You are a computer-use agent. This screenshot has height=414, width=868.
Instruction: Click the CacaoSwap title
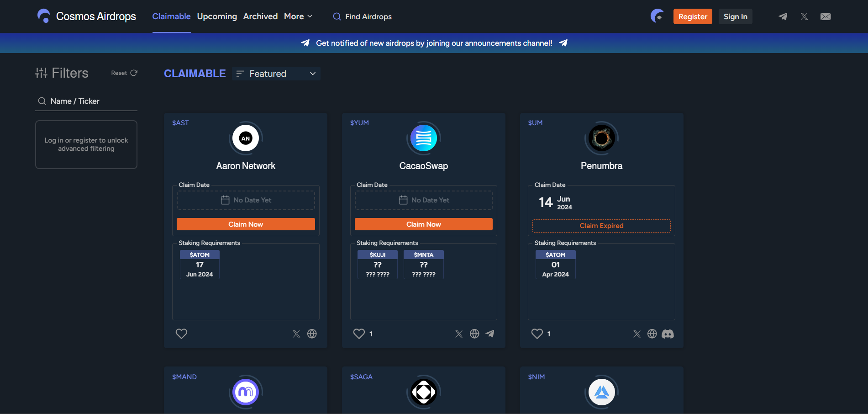pos(424,166)
